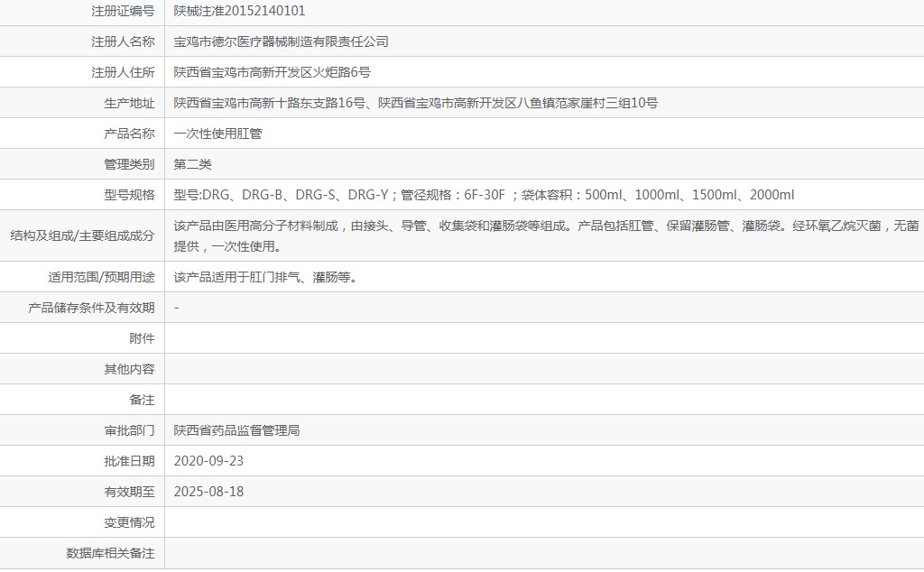Select the 注册人名称 label

123,42
